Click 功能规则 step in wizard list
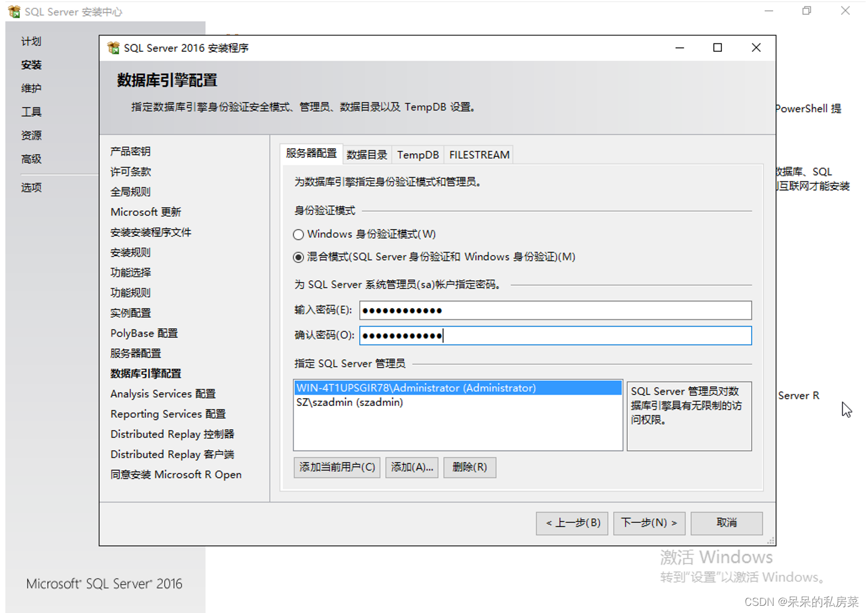This screenshot has height=613, width=868. point(130,293)
